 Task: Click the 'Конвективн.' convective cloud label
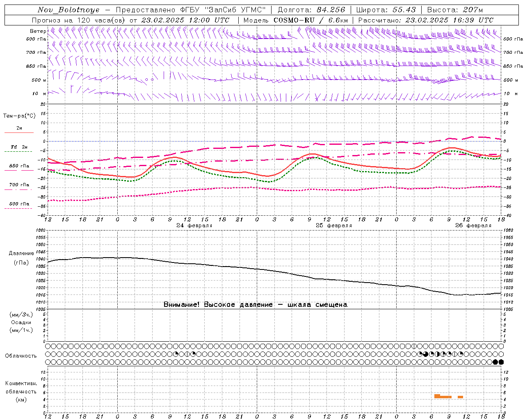[21, 383]
